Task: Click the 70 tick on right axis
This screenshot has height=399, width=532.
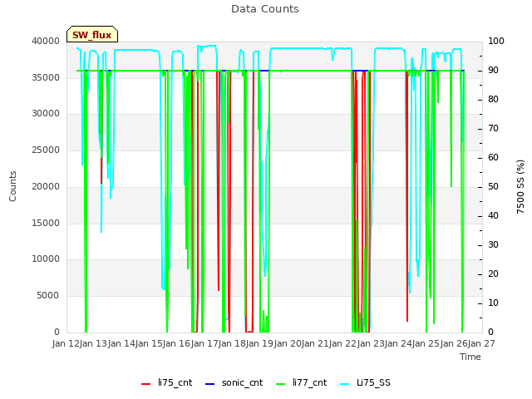Action: tap(493, 129)
